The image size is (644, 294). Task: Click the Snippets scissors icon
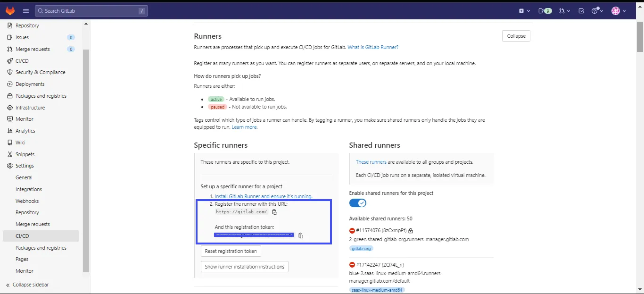[x=10, y=154]
